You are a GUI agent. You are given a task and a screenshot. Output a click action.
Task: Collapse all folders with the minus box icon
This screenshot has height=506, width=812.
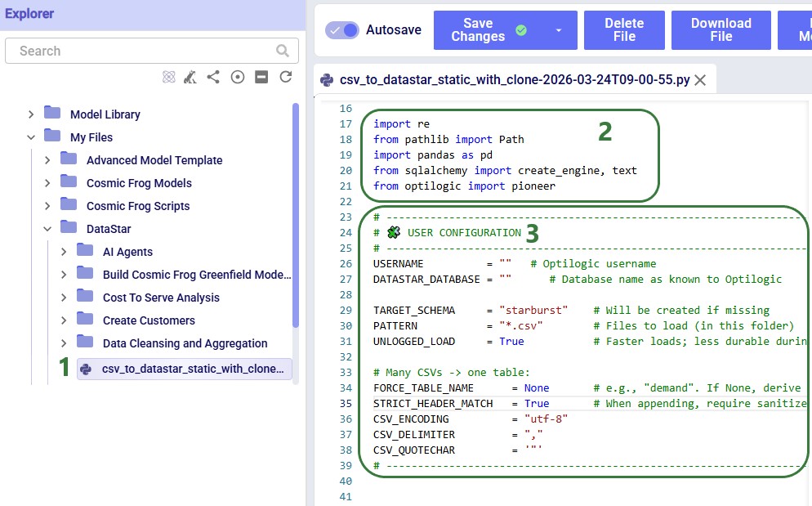pyautogui.click(x=261, y=77)
